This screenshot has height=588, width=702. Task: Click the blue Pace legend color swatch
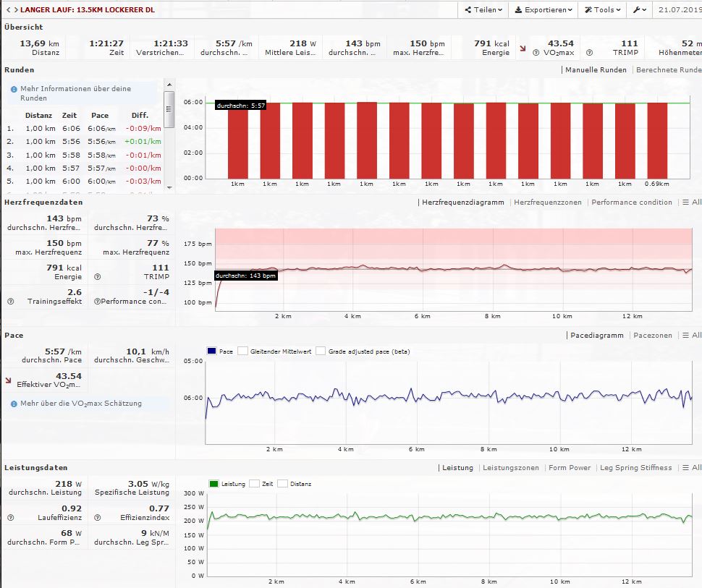point(213,351)
